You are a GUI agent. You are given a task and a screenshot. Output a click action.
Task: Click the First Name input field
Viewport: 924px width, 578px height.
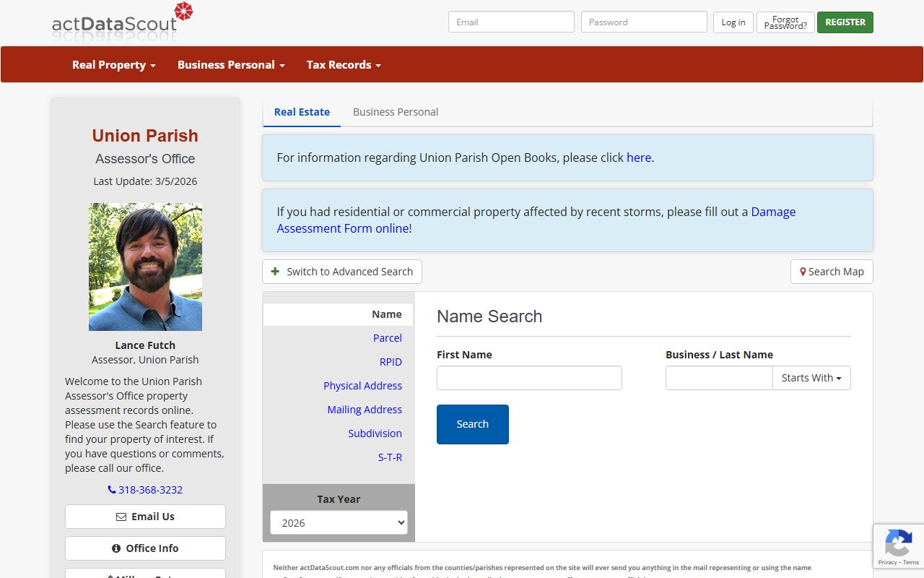(x=529, y=378)
